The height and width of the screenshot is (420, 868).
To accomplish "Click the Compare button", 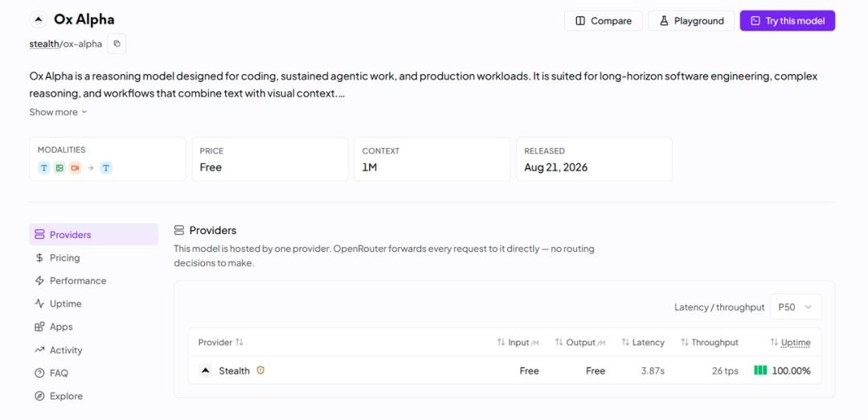I will [x=604, y=20].
